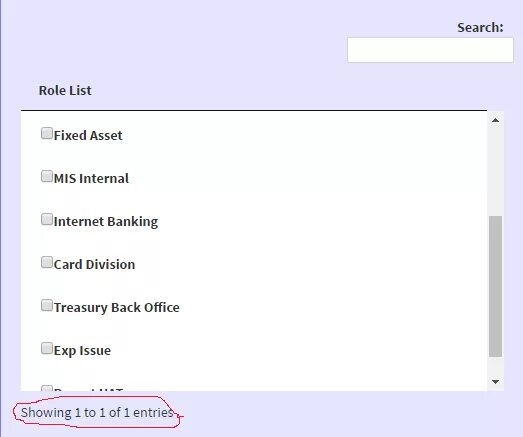Click the role list scroll up arrow
The width and height of the screenshot is (523, 437).
point(495,120)
